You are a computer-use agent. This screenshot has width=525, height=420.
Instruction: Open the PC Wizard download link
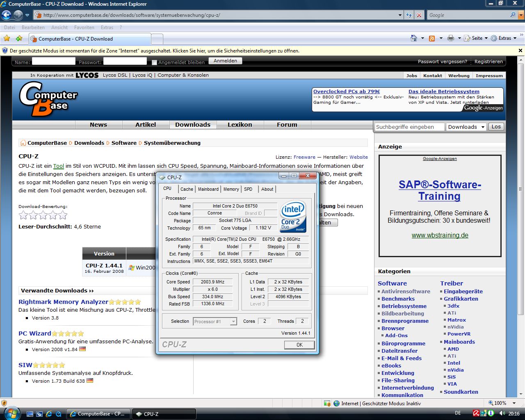35,333
